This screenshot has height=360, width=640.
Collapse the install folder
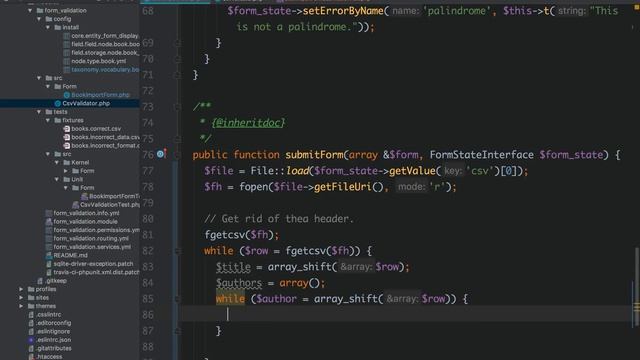tap(48, 27)
